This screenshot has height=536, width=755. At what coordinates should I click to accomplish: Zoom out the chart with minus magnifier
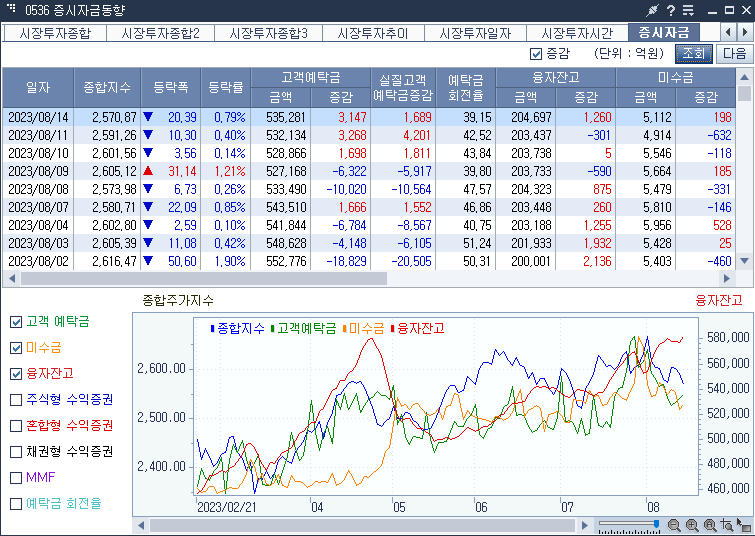674,525
